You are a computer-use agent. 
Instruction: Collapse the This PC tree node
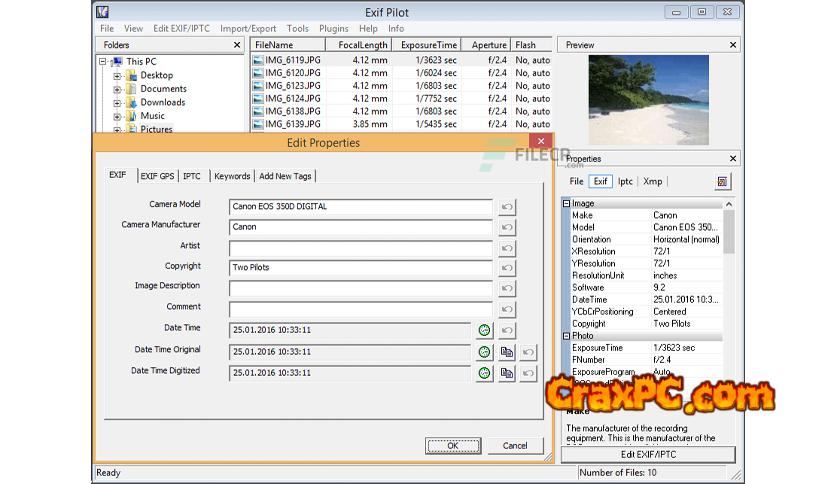pos(104,62)
